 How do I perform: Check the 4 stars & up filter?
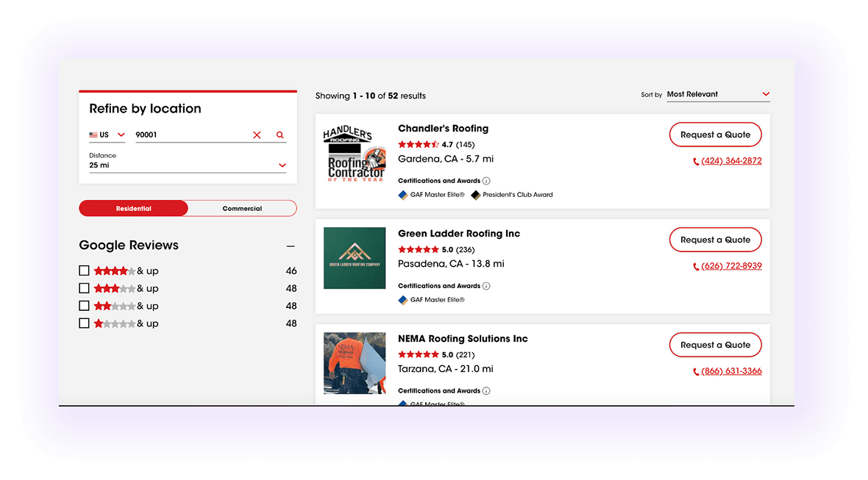coord(84,271)
